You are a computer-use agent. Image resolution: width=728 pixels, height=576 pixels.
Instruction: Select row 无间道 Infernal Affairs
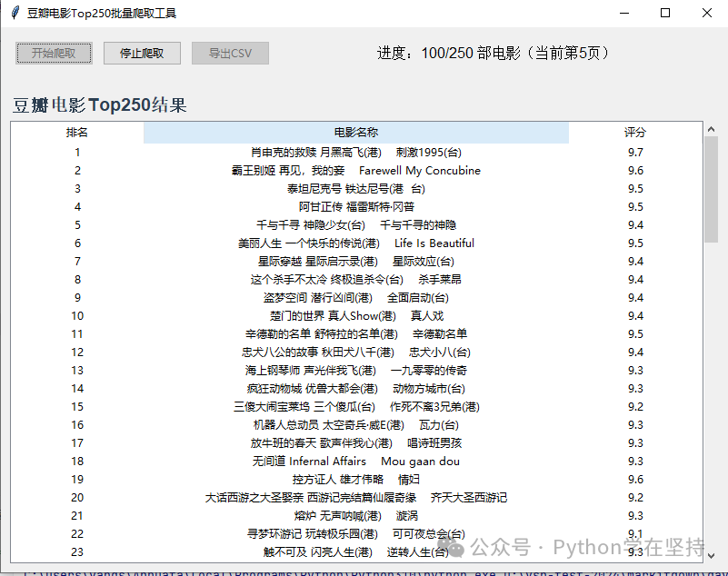tap(356, 461)
